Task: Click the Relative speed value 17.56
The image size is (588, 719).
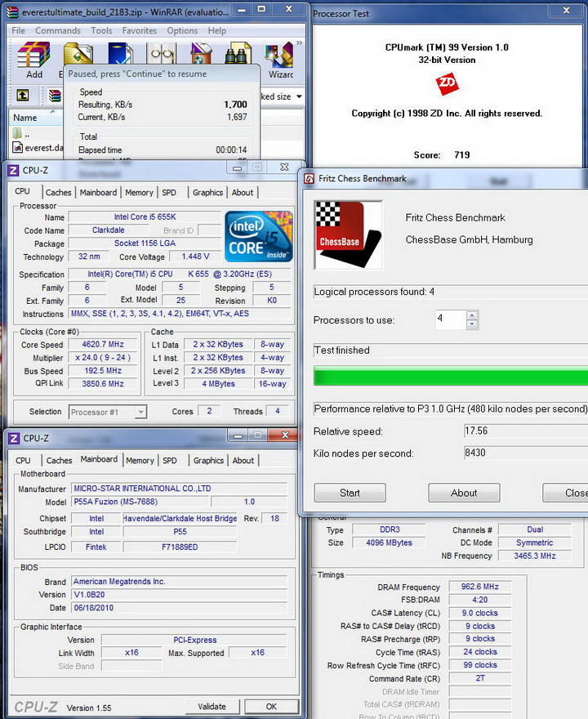Action: tap(526, 431)
